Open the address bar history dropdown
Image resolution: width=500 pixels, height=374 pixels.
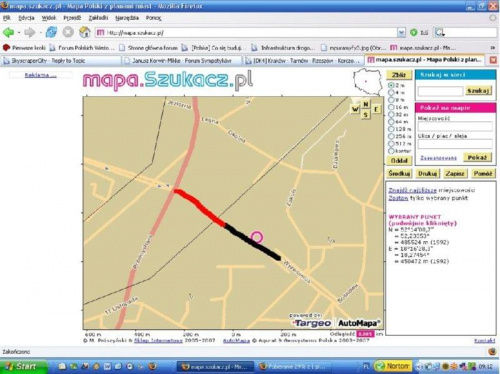pos(401,32)
